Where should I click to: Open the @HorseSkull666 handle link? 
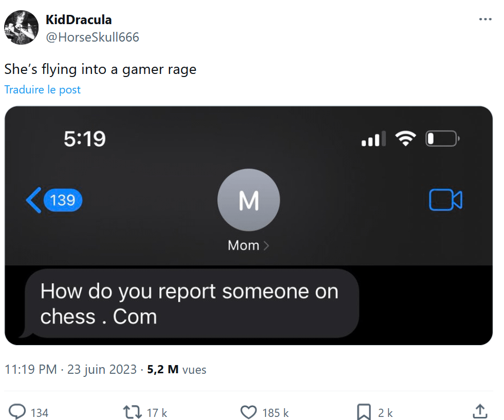[92, 37]
